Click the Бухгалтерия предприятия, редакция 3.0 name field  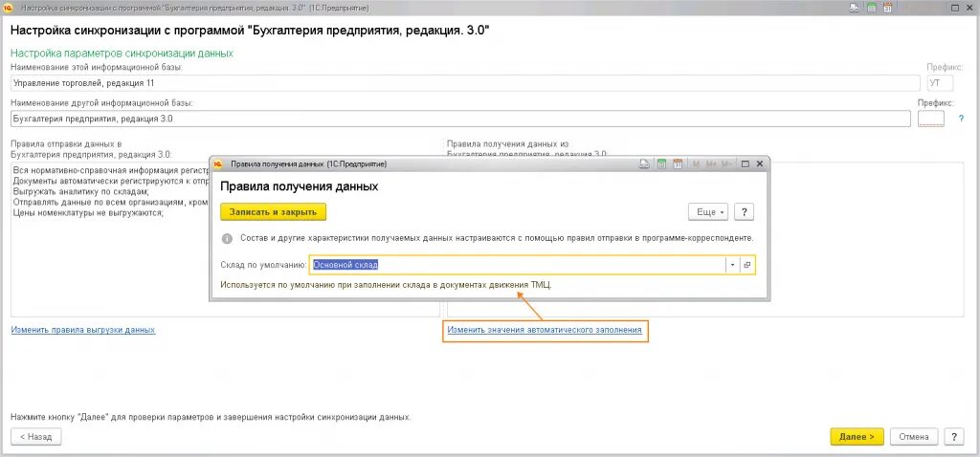click(460, 119)
